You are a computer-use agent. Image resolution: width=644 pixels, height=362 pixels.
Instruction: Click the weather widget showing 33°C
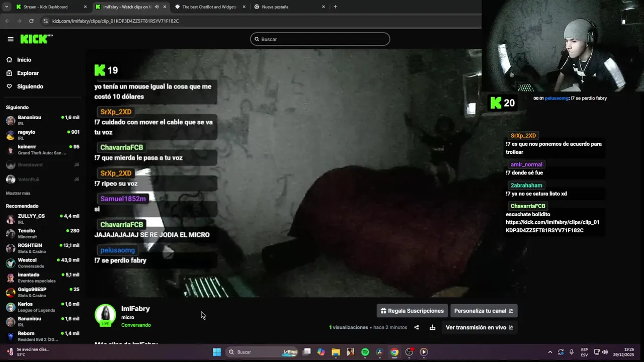(28, 351)
